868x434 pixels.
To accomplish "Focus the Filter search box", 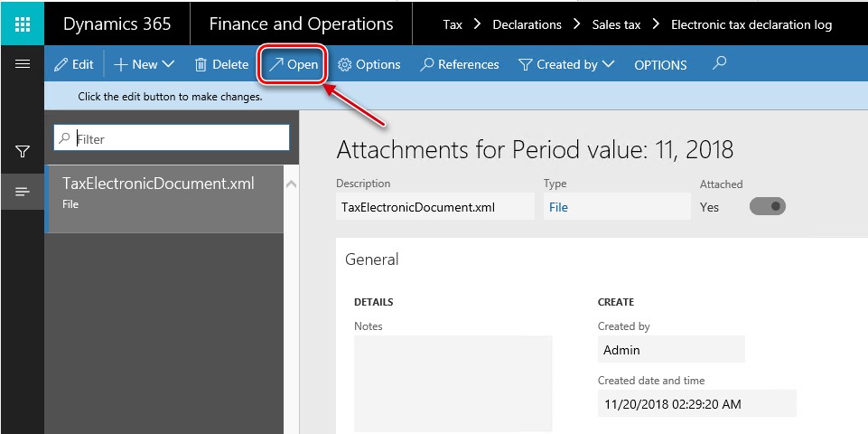I will [x=172, y=138].
